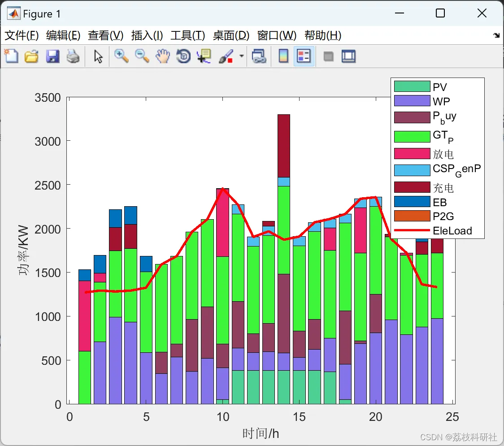Activate the Zoom In tool

(x=121, y=56)
